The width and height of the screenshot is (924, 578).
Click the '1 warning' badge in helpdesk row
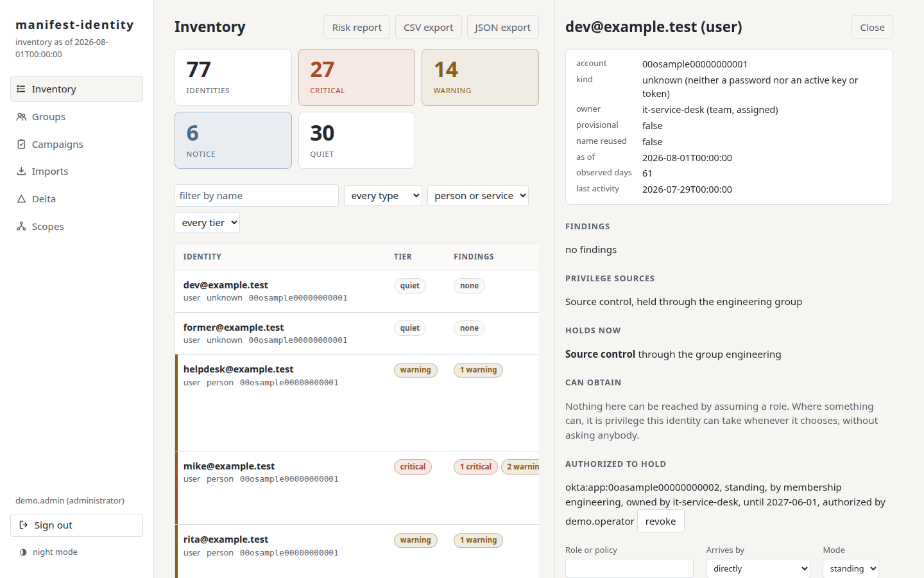[x=478, y=370]
